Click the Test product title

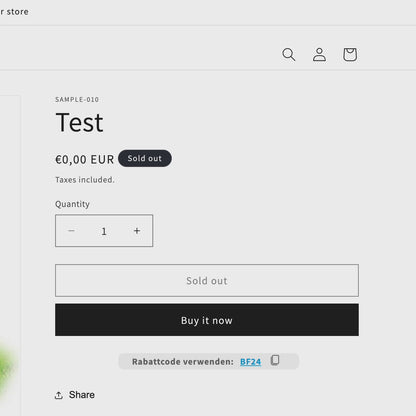click(79, 122)
